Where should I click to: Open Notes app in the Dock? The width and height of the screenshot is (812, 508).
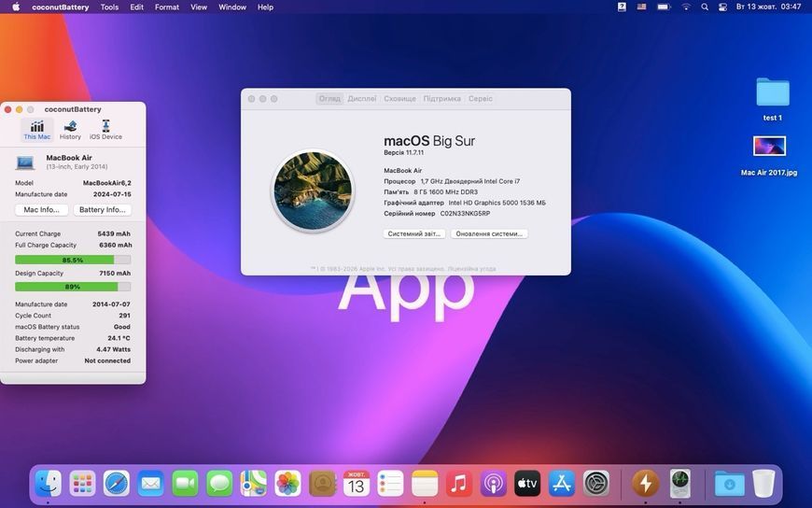pos(425,484)
